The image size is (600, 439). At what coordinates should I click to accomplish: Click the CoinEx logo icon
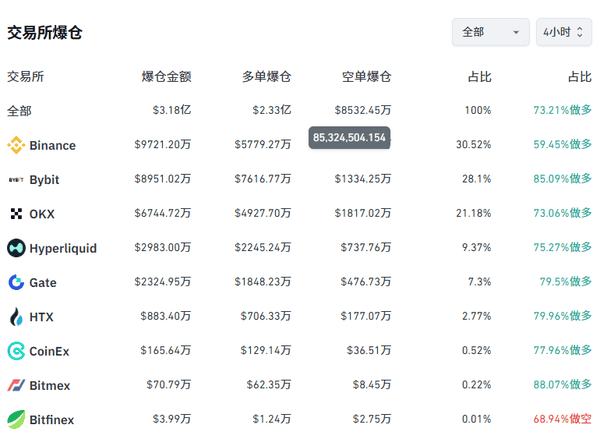point(16,351)
